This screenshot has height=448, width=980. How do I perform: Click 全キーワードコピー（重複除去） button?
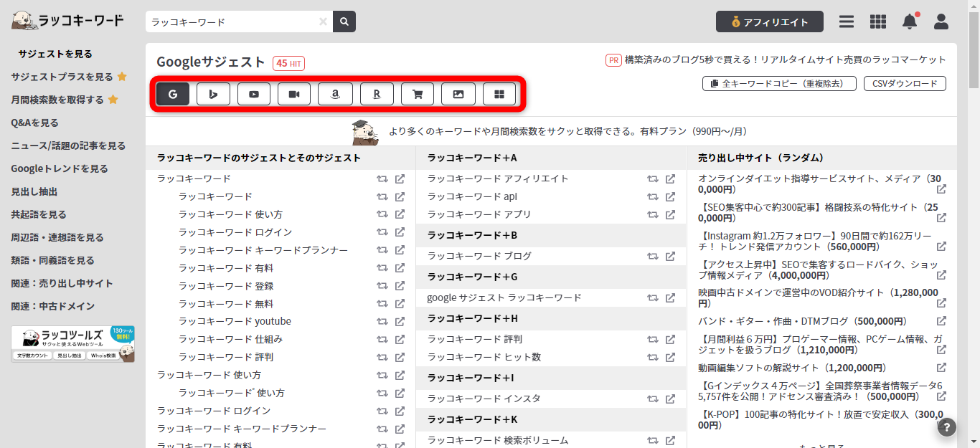[779, 84]
